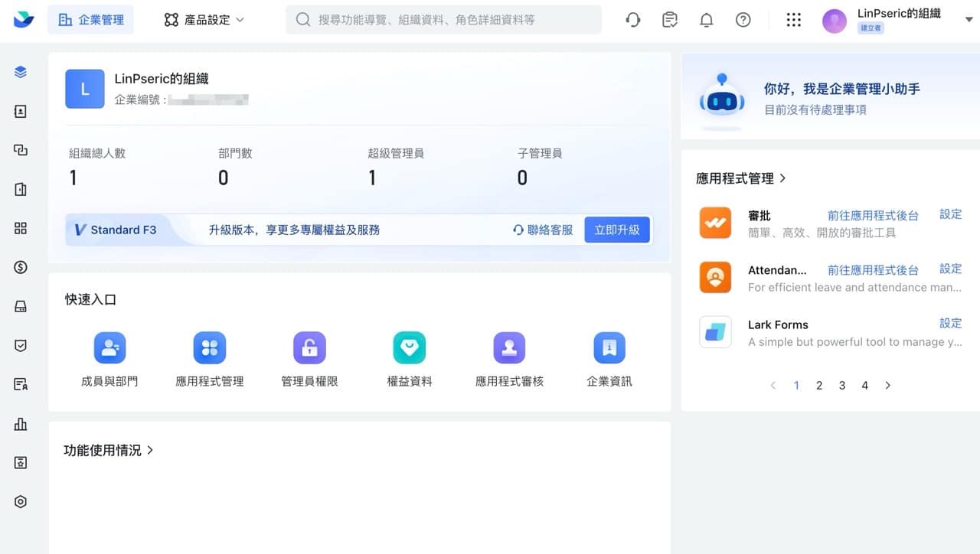The image size is (980, 554).
Task: Click the 管理員權限 lock icon
Action: coord(309,348)
